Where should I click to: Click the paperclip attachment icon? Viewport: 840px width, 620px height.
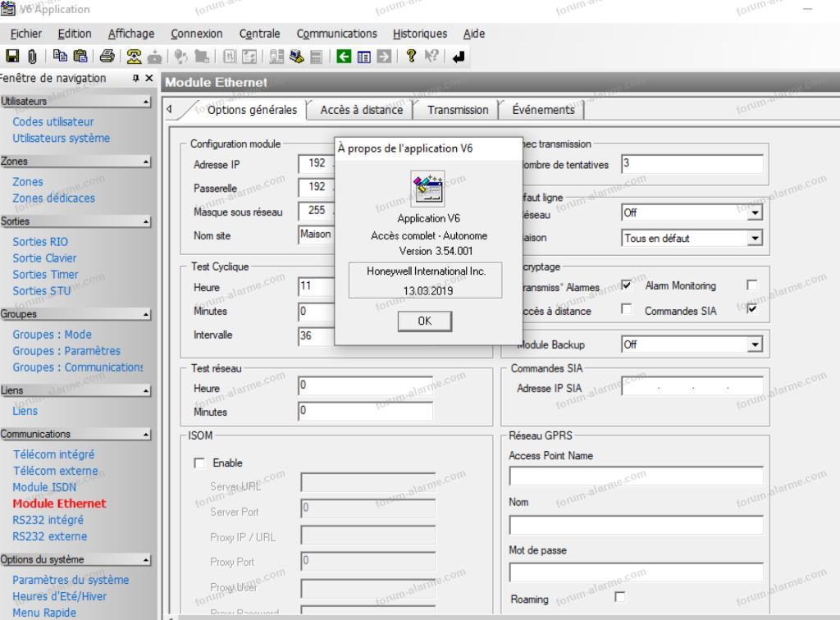point(32,57)
